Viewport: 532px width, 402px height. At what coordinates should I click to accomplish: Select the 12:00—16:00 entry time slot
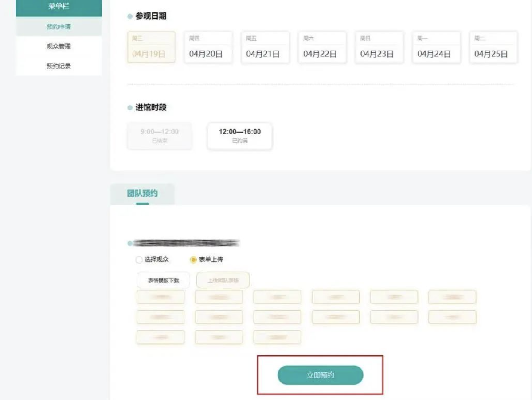(x=239, y=136)
